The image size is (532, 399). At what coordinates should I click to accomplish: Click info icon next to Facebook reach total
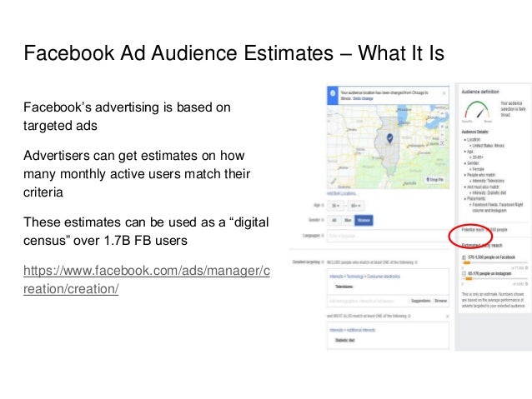point(526,268)
